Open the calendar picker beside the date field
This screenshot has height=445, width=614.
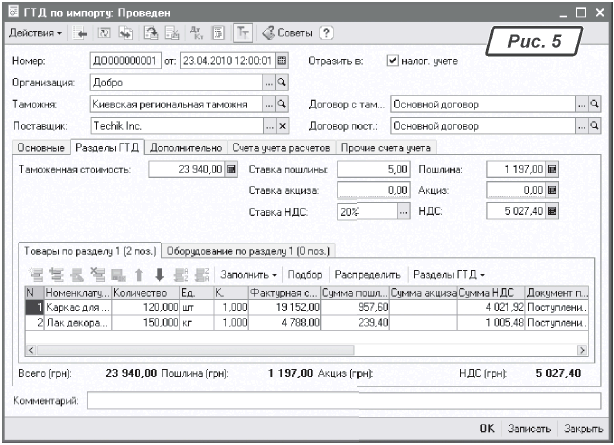[x=281, y=60]
